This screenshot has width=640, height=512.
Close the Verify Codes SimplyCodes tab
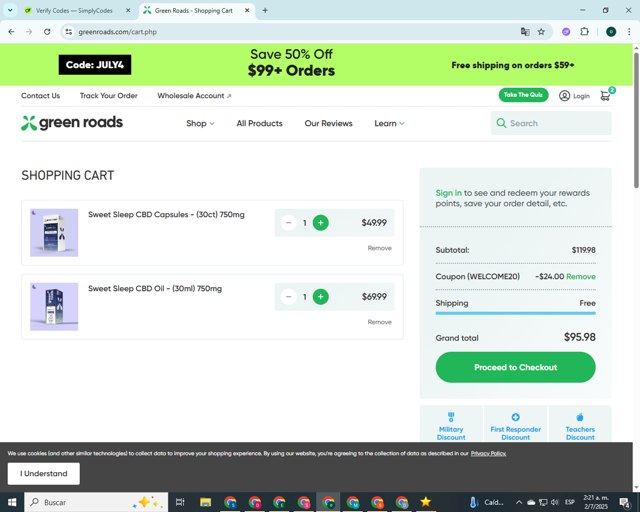[x=128, y=11]
